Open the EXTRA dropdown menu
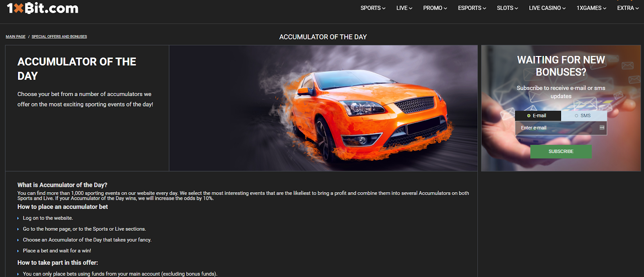 [x=627, y=8]
